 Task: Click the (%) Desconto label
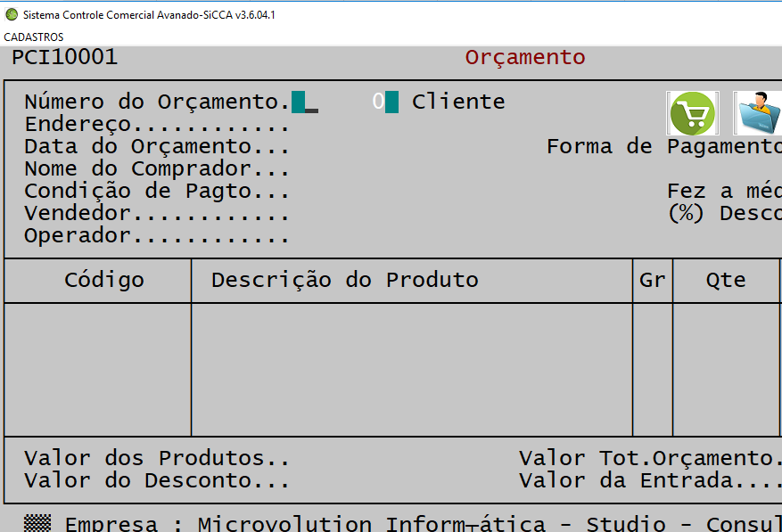coord(725,214)
